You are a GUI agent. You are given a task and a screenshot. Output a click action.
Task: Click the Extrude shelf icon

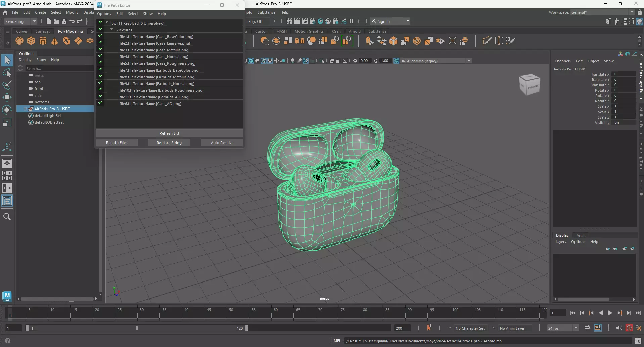tap(370, 41)
